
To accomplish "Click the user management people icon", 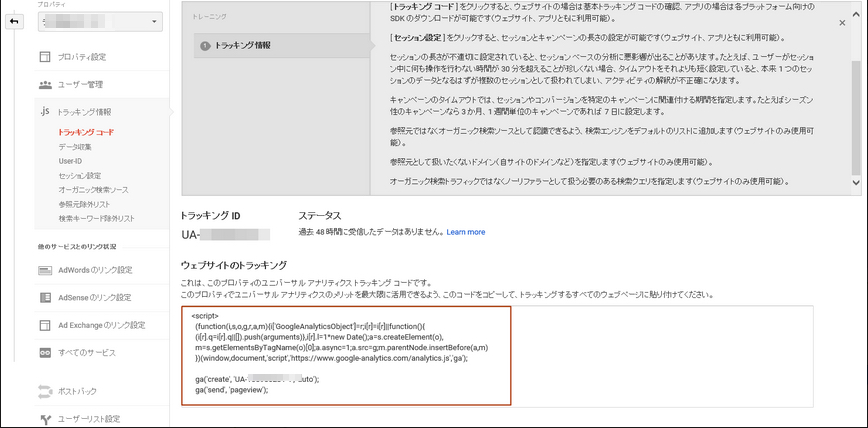I will [45, 85].
